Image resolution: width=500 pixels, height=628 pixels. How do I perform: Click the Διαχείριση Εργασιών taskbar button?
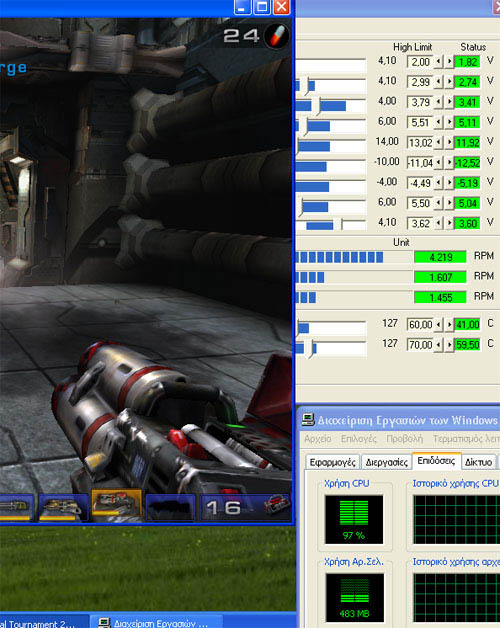coord(156,623)
